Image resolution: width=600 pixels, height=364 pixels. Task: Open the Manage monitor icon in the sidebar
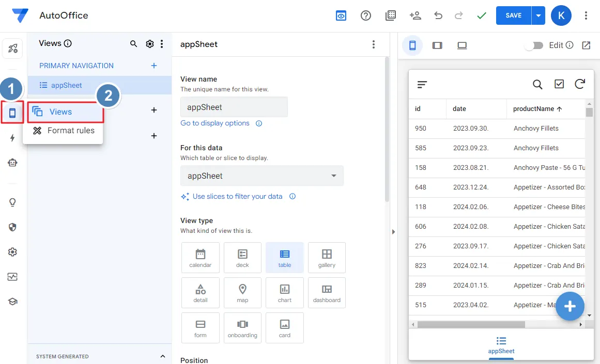point(12,277)
